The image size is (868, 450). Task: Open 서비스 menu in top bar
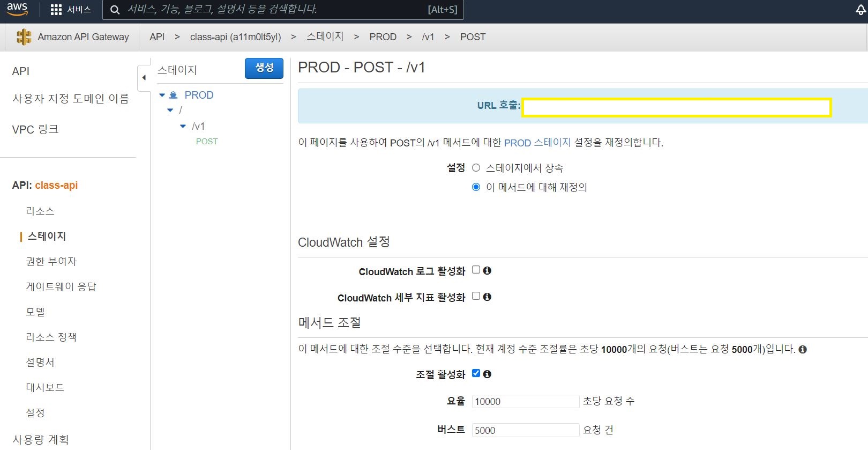[x=79, y=10]
